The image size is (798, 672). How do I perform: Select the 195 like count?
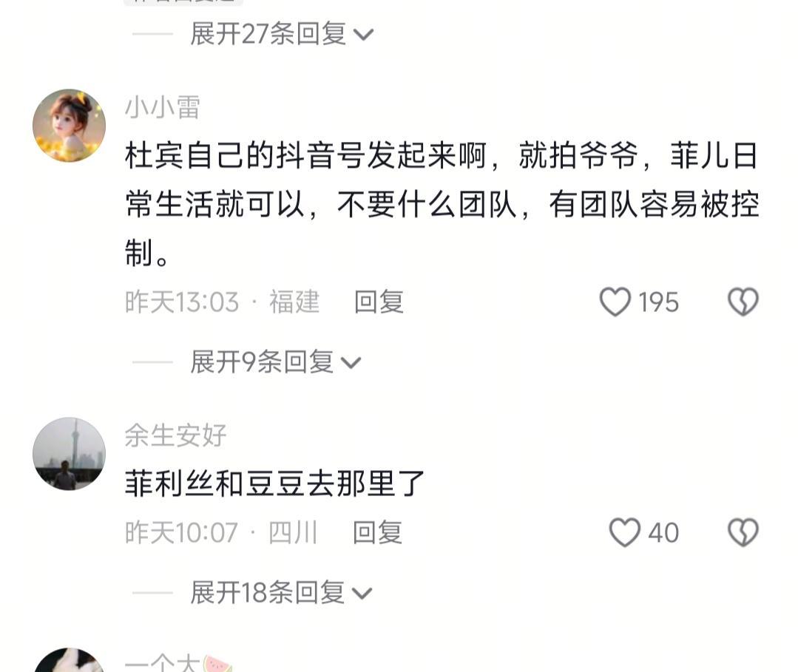[658, 302]
